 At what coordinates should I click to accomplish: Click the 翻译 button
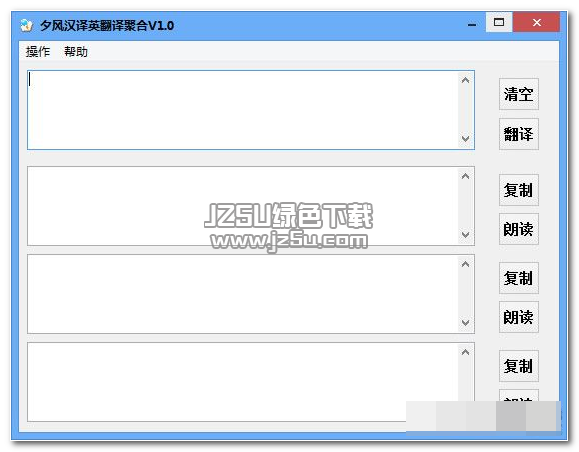point(519,134)
